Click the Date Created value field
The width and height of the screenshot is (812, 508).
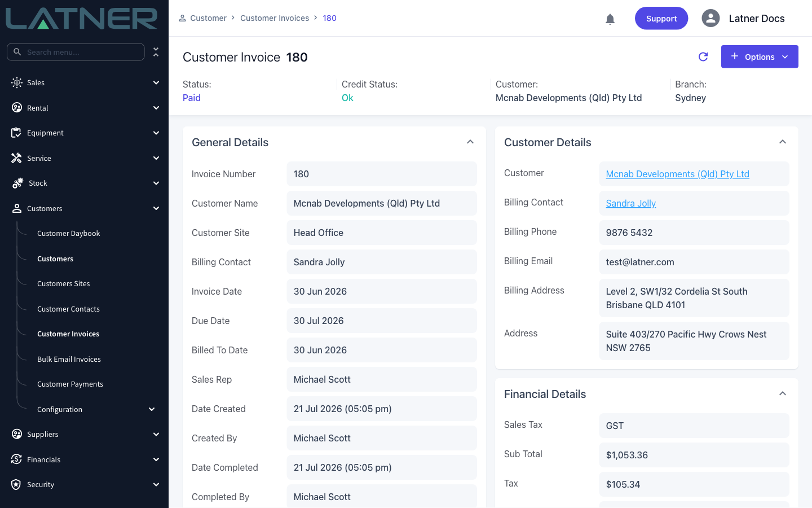(382, 409)
